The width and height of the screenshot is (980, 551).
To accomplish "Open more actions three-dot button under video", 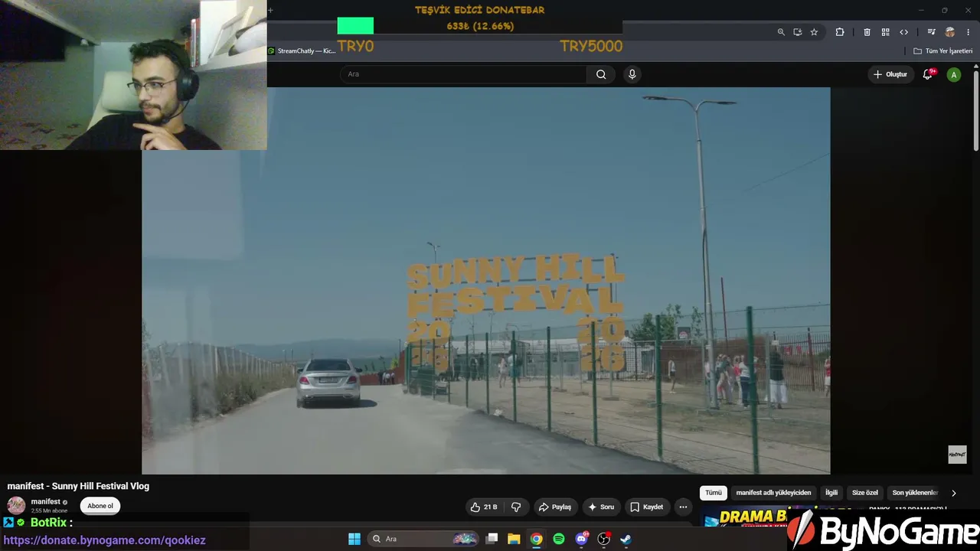I will tap(683, 507).
